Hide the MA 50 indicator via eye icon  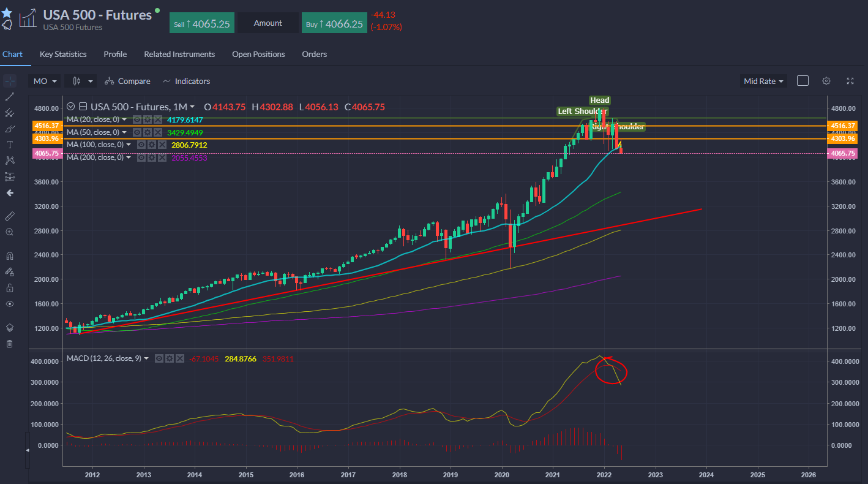coord(138,132)
